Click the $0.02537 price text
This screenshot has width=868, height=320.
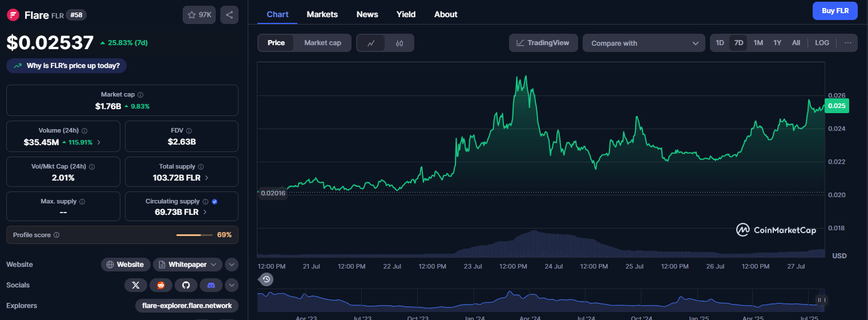click(x=50, y=43)
